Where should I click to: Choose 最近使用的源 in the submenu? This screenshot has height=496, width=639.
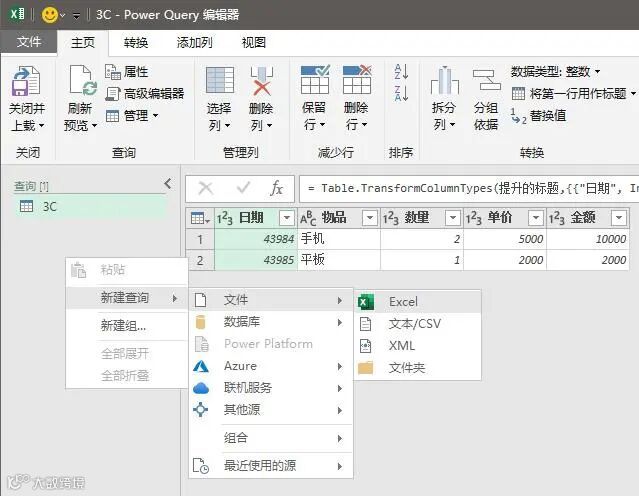(x=271, y=465)
